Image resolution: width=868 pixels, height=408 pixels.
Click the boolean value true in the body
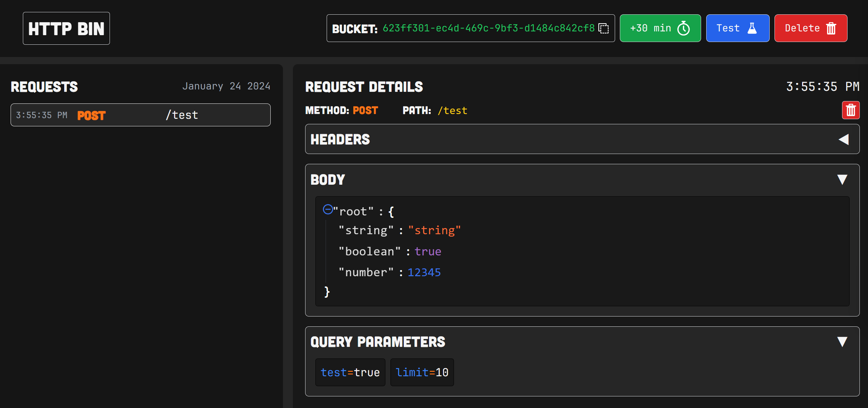[428, 252]
